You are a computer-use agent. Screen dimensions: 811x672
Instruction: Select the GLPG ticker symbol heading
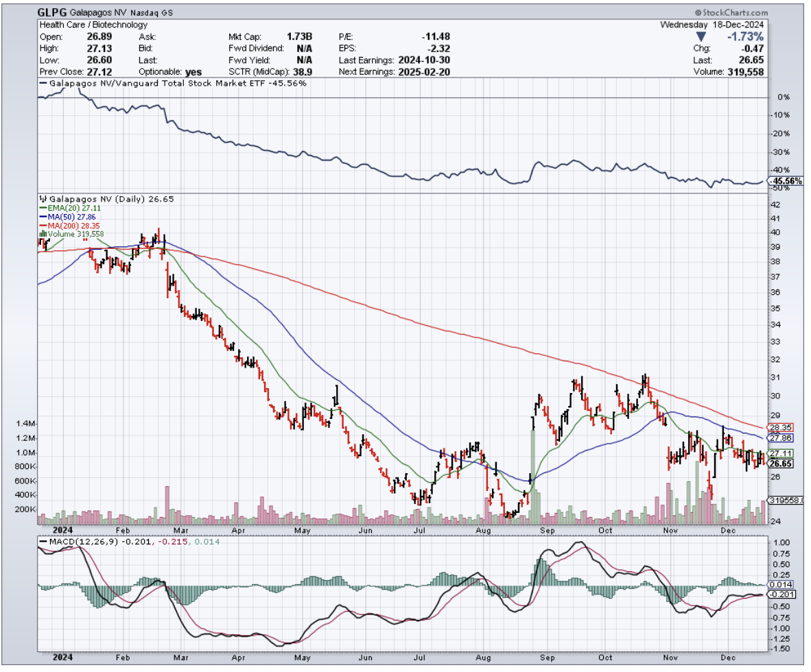click(x=52, y=12)
